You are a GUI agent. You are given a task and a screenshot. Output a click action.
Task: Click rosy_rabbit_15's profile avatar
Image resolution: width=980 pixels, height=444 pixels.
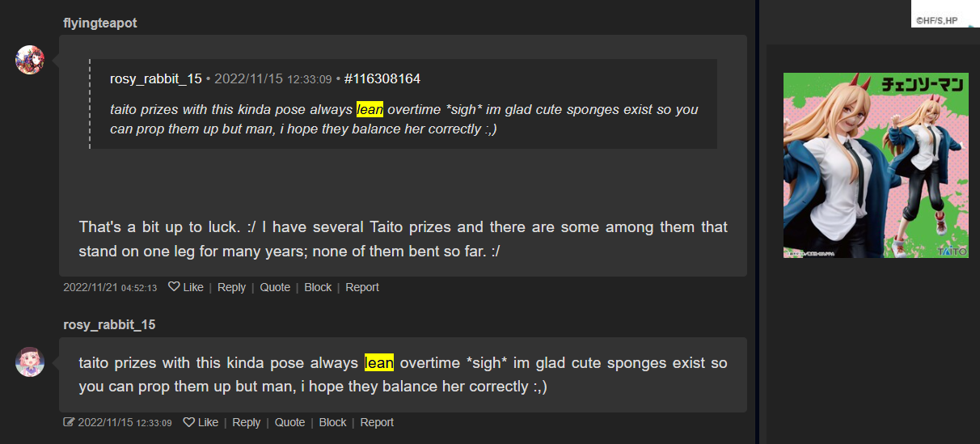pyautogui.click(x=30, y=362)
